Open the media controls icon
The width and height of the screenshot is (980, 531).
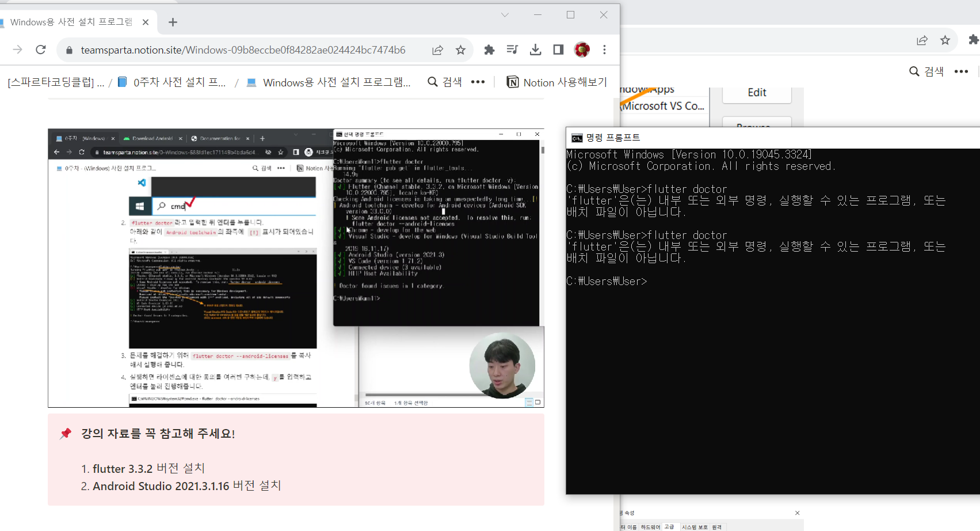512,50
